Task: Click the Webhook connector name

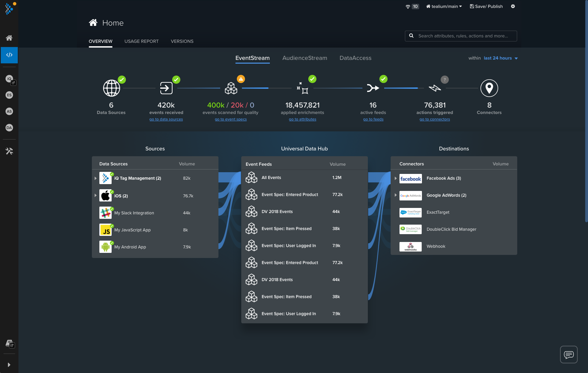Action: [x=436, y=246]
